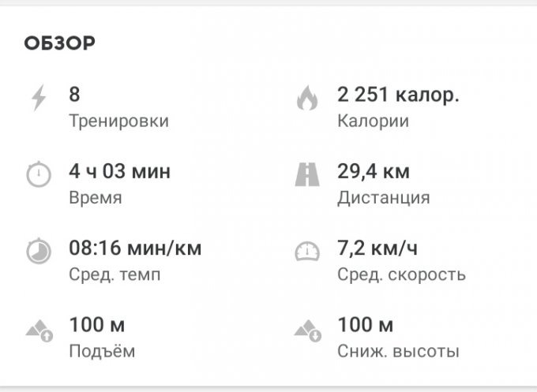Click the average pace clock icon
537x392 pixels.
point(38,252)
